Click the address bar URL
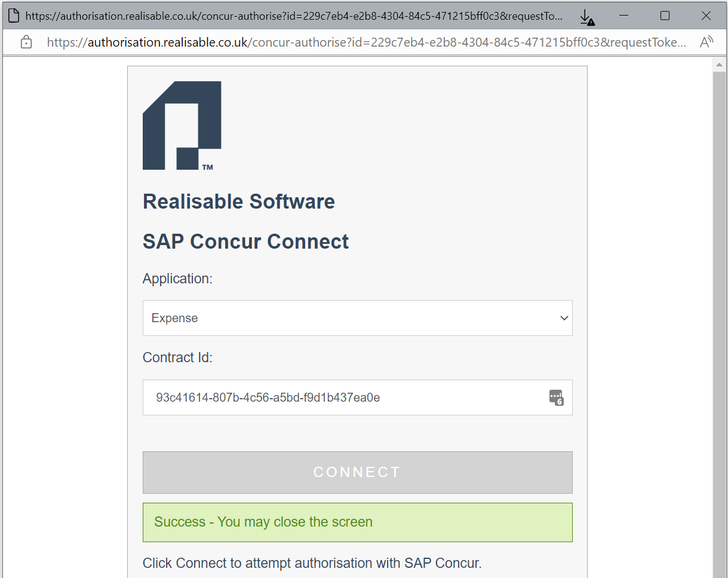 click(364, 42)
